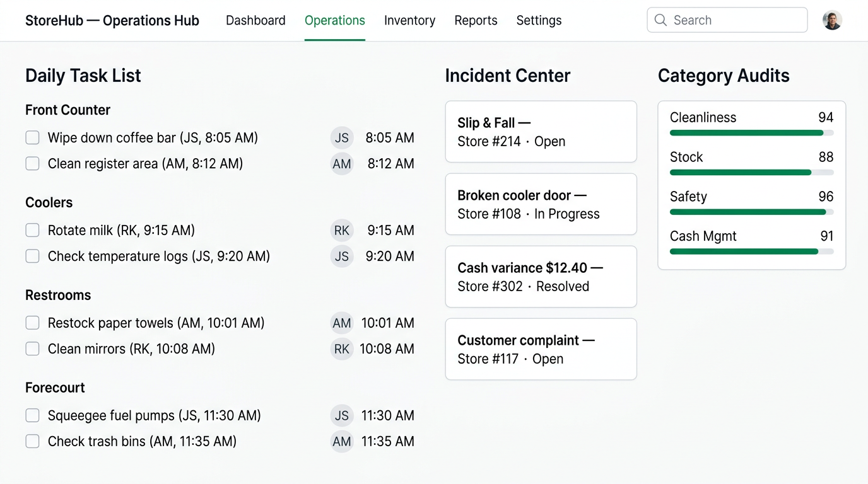Click JS avatar badge on temperature logs row
Image resolution: width=868 pixels, height=484 pixels.
pyautogui.click(x=342, y=256)
